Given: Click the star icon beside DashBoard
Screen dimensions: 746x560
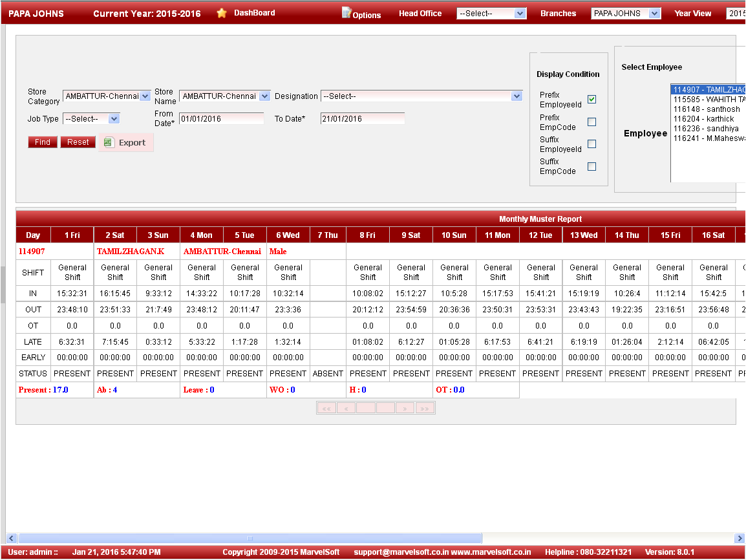Looking at the screenshot, I should click(x=222, y=13).
